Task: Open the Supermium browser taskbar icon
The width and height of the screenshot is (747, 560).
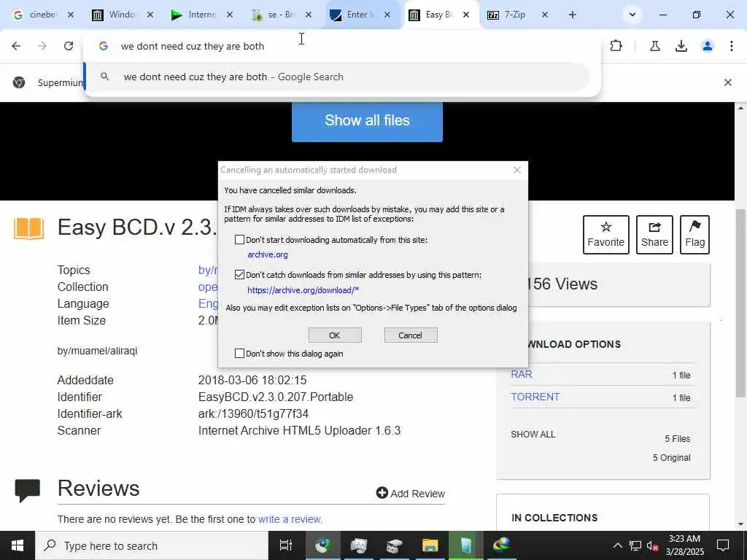Action: (x=322, y=545)
